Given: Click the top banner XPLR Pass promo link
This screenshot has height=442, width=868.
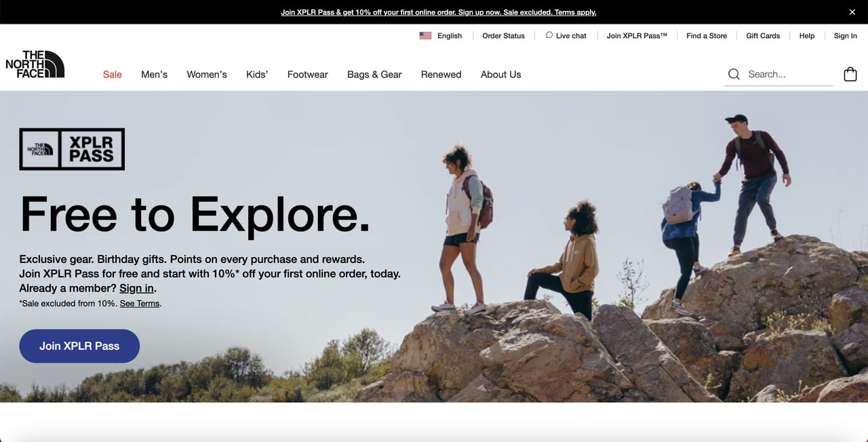Looking at the screenshot, I should pos(439,12).
